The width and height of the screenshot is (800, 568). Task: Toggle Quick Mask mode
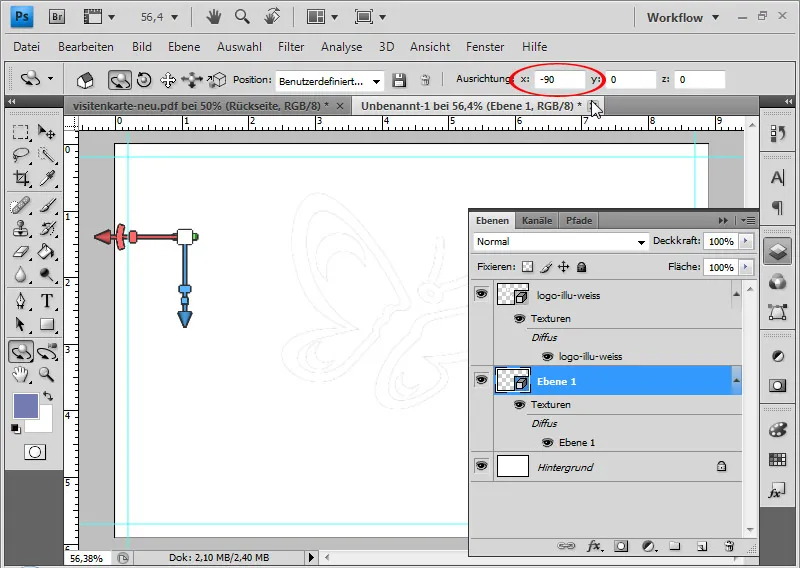pyautogui.click(x=35, y=452)
